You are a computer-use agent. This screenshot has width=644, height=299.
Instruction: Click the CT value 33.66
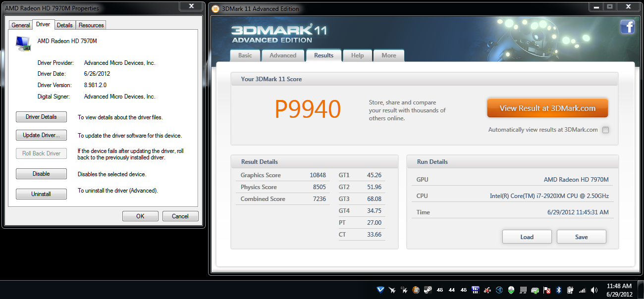pos(374,235)
